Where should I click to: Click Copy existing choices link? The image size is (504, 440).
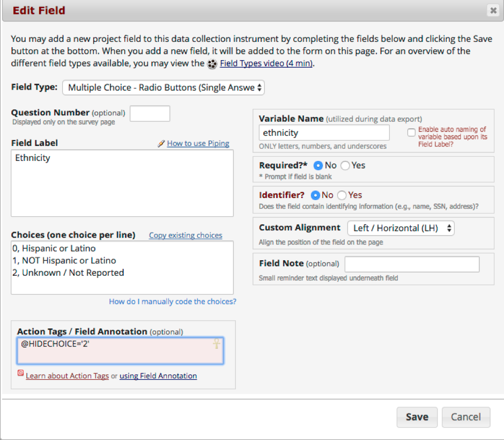coord(186,235)
